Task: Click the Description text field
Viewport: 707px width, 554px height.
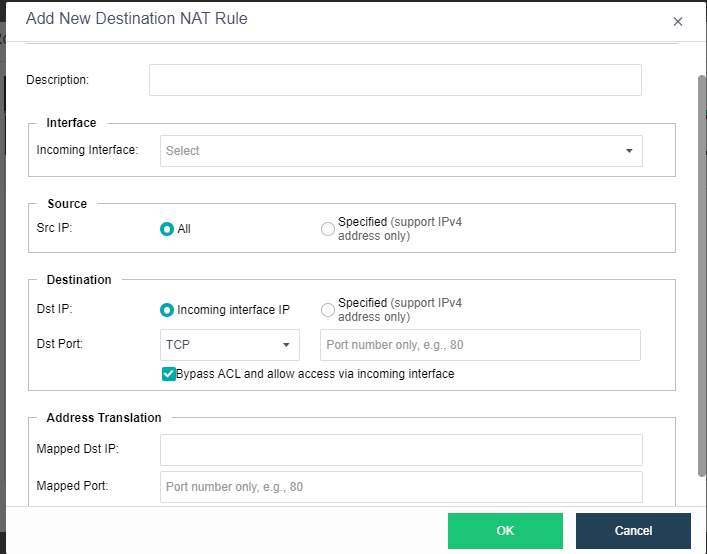Action: coord(395,80)
